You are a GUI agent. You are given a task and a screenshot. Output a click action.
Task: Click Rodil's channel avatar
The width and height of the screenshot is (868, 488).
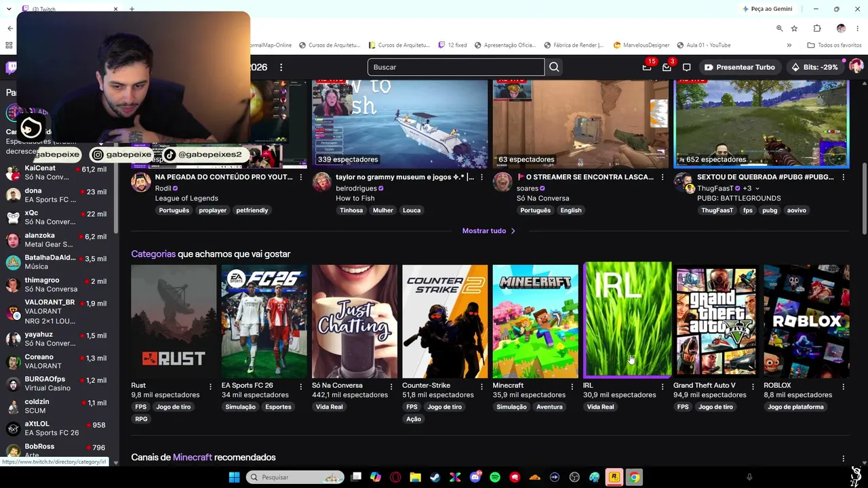click(141, 182)
